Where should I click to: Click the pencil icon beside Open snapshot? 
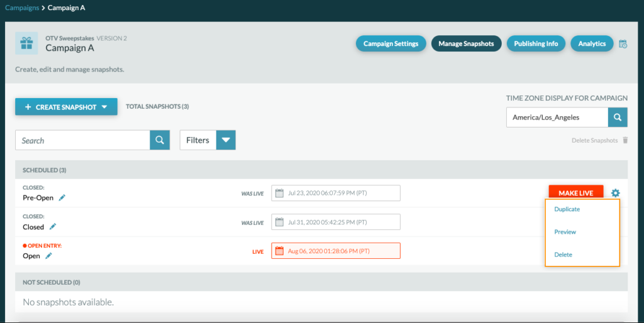pos(48,256)
